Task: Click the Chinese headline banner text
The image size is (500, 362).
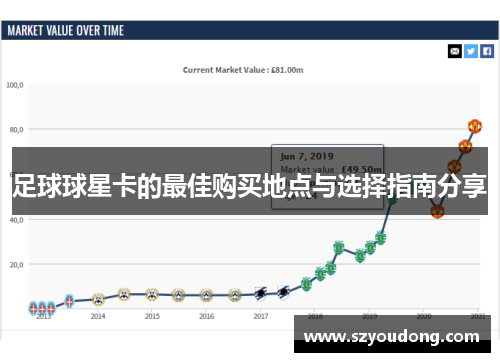Action: tap(250, 186)
